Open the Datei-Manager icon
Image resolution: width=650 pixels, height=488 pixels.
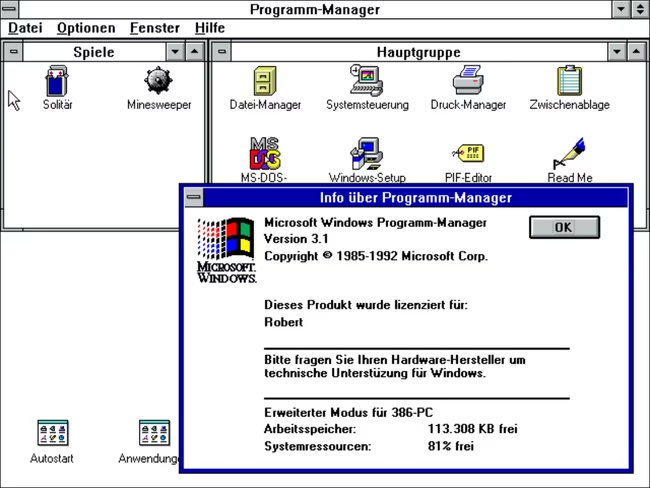[265, 81]
